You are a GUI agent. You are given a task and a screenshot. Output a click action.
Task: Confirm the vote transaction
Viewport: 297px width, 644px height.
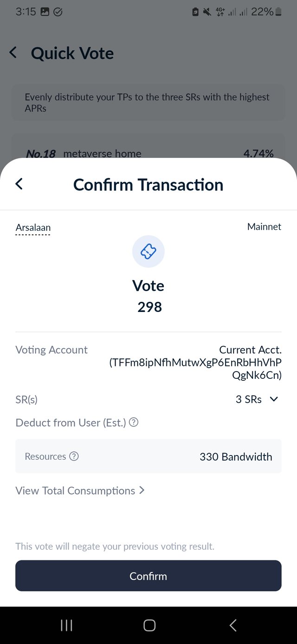click(x=148, y=576)
